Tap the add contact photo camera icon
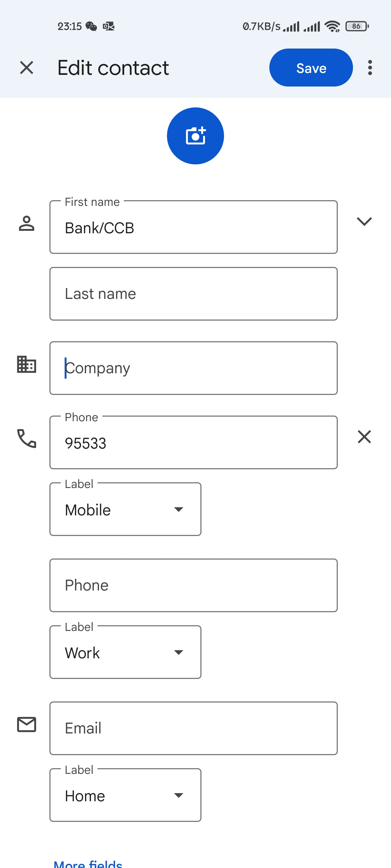Image resolution: width=391 pixels, height=868 pixels. [195, 136]
